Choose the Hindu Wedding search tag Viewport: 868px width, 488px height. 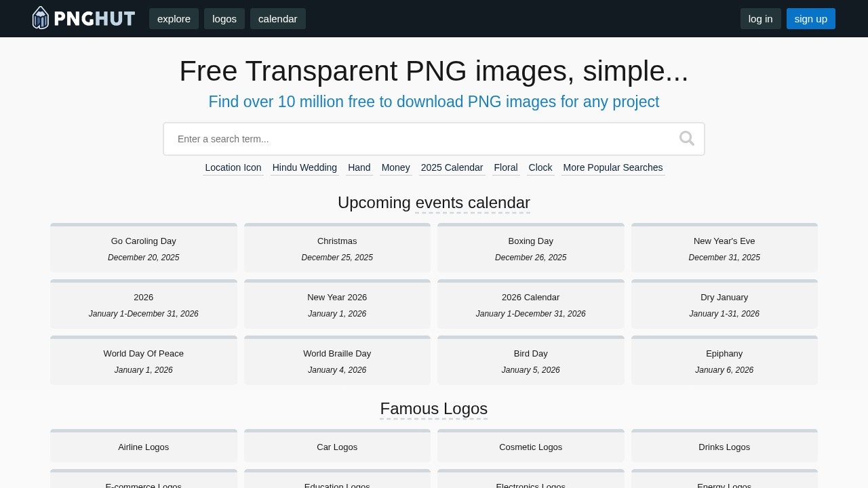click(x=304, y=167)
